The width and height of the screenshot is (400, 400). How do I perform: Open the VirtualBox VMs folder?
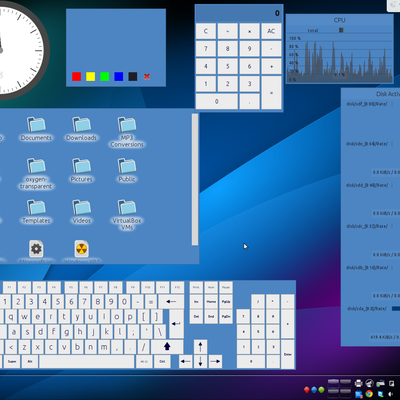pos(127,215)
